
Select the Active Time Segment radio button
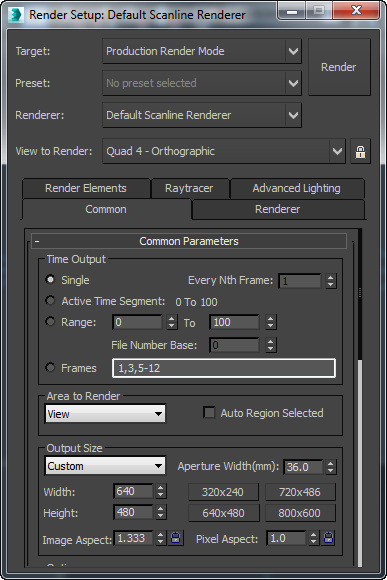pyautogui.click(x=50, y=300)
